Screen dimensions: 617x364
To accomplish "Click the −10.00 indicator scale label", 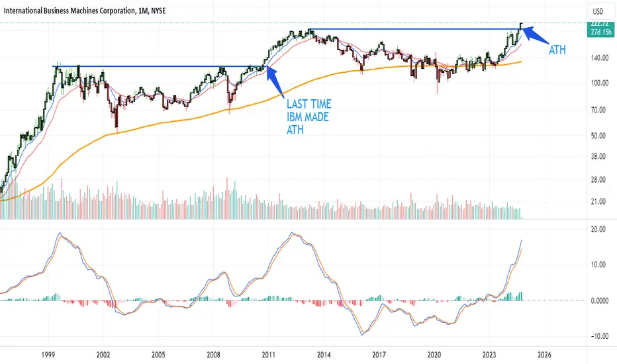I will (x=599, y=336).
